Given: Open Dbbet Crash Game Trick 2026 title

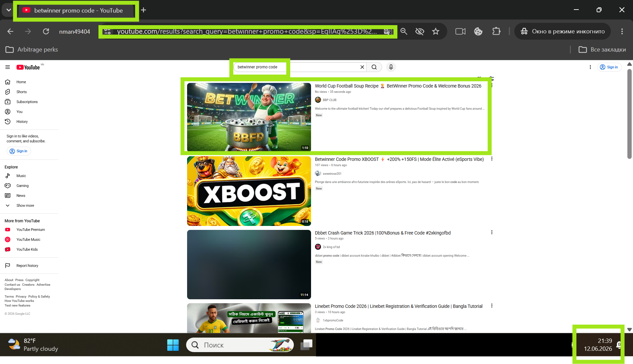Looking at the screenshot, I should [x=383, y=233].
